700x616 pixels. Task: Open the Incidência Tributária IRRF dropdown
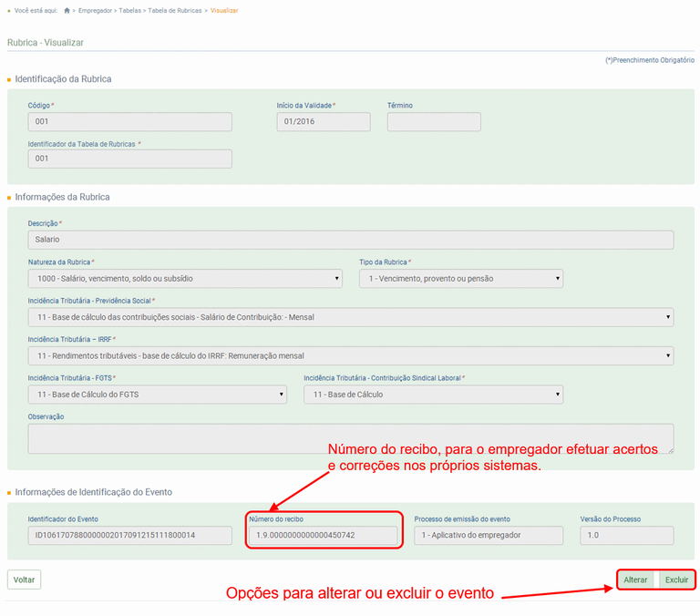pos(351,355)
